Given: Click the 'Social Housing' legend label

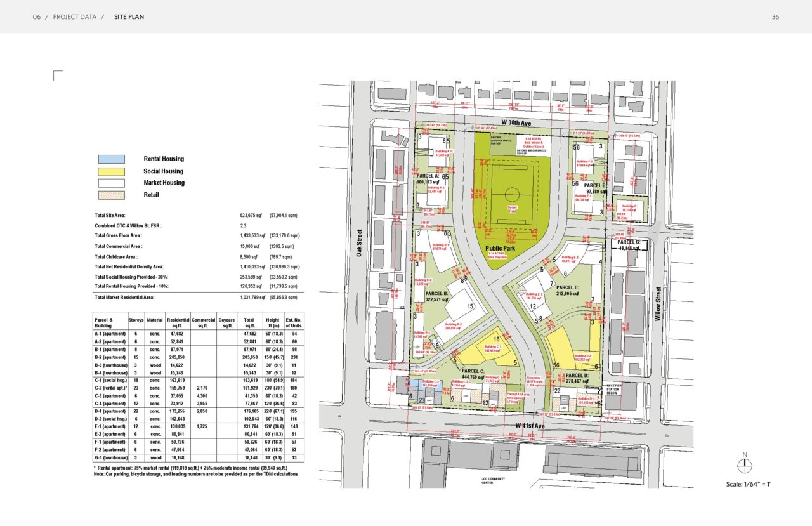Looking at the screenshot, I should pos(163,171).
